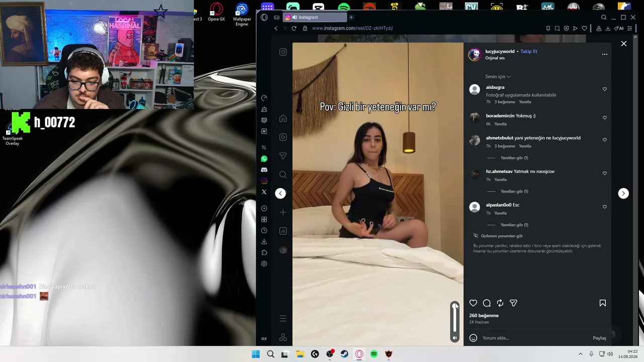
Task: Open Windows taskbar search
Action: coord(271,354)
